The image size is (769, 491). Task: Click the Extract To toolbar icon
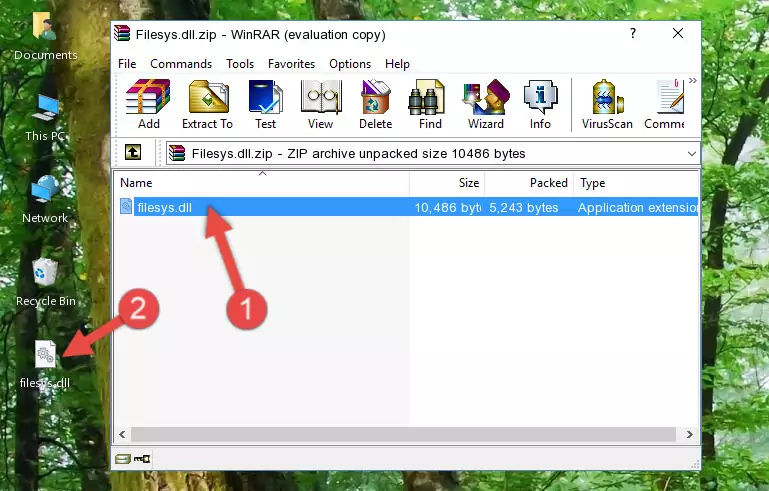[207, 104]
